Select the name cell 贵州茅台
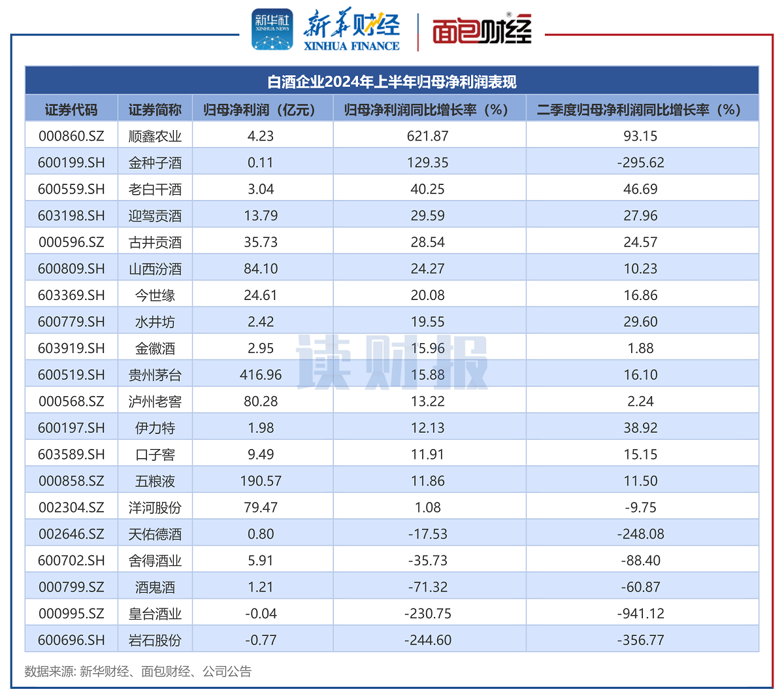Screen dimensions: 784x700 pos(155,375)
